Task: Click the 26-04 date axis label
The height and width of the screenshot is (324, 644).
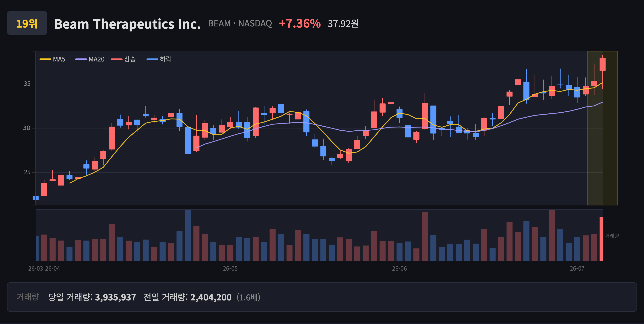Action: tap(53, 268)
